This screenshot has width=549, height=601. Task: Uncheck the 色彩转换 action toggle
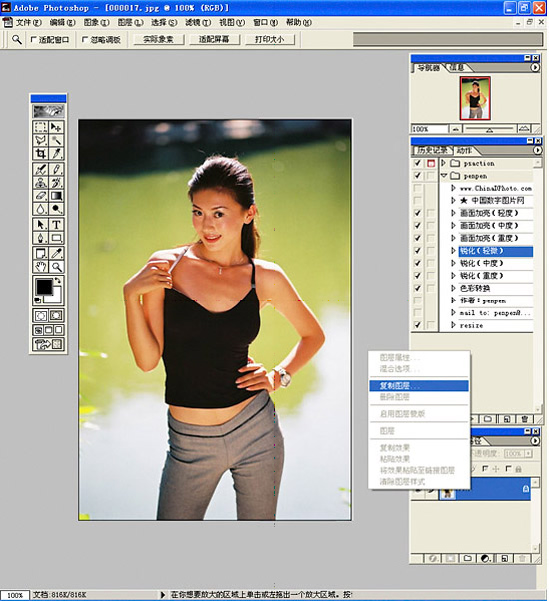tap(418, 288)
